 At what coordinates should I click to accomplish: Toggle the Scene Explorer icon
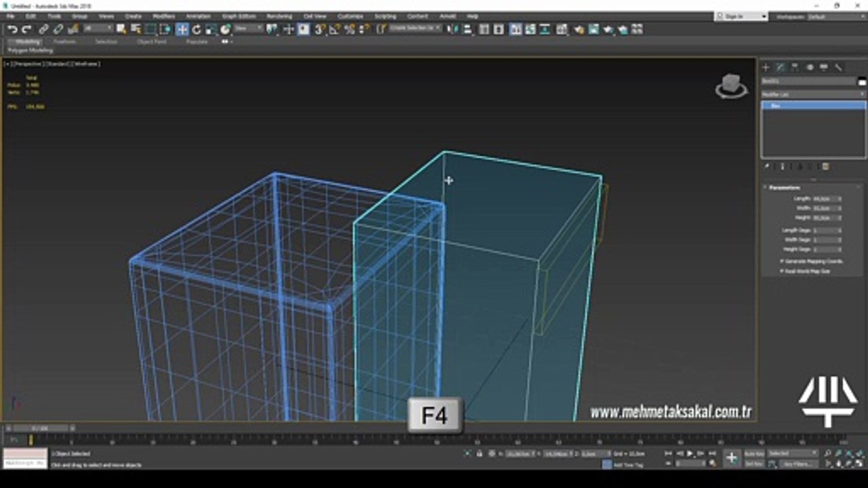(484, 29)
